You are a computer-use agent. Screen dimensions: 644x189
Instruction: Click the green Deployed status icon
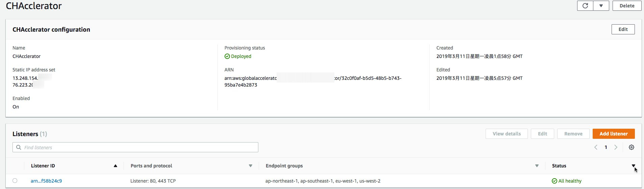coord(227,56)
